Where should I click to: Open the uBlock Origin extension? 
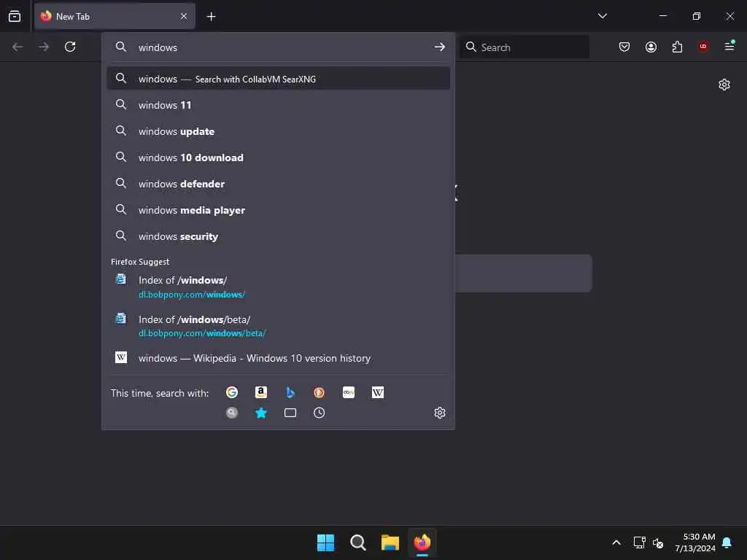coord(703,47)
